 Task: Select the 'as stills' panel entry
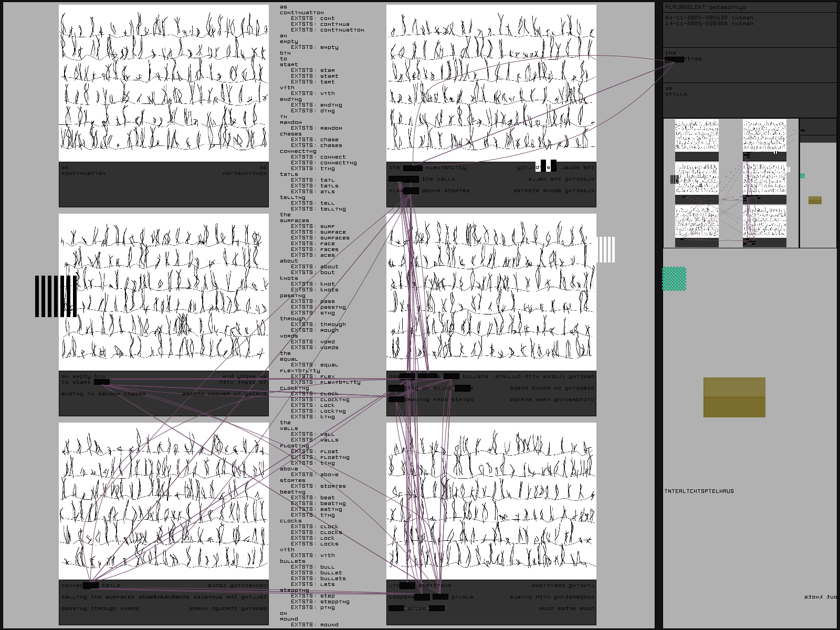click(x=676, y=91)
